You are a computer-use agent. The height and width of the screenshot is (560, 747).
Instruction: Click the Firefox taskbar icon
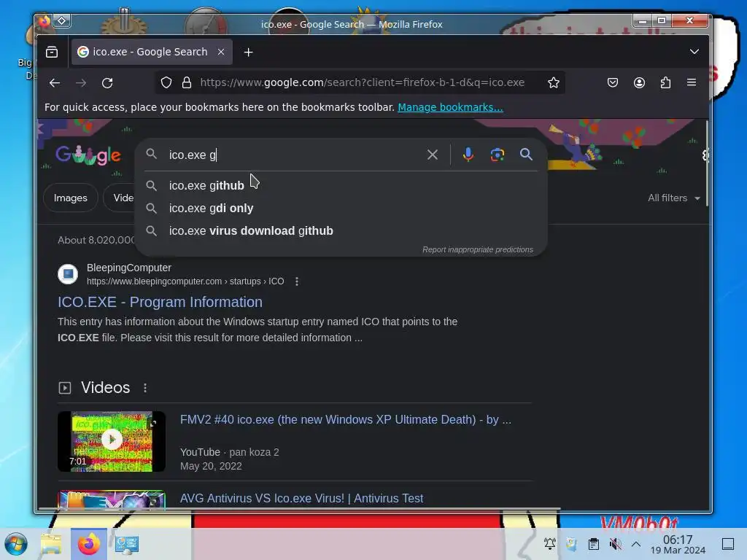88,544
